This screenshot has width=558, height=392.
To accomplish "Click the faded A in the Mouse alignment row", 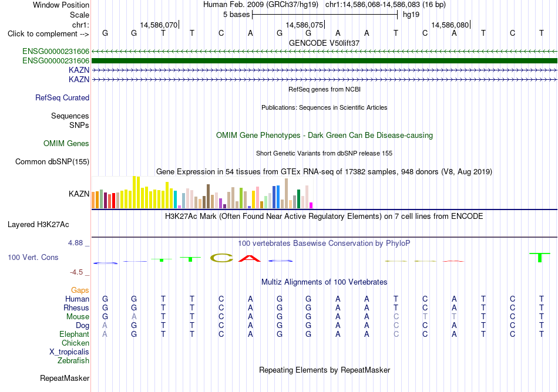I will (134, 317).
